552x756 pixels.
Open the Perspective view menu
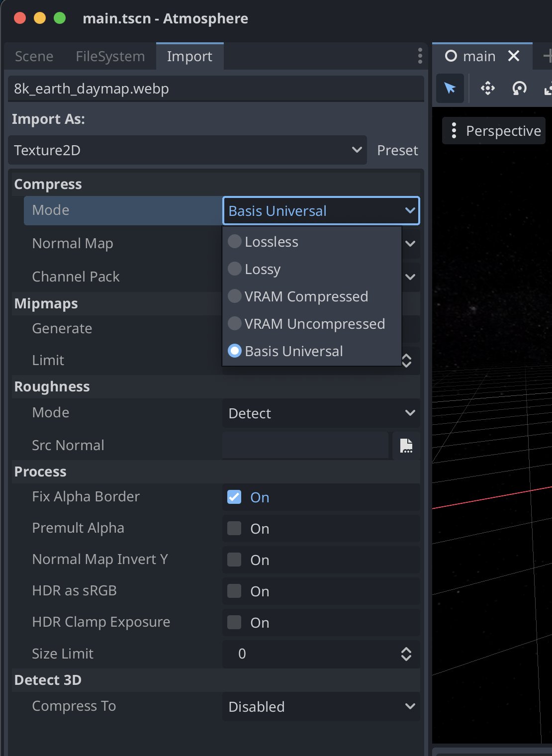pyautogui.click(x=494, y=131)
